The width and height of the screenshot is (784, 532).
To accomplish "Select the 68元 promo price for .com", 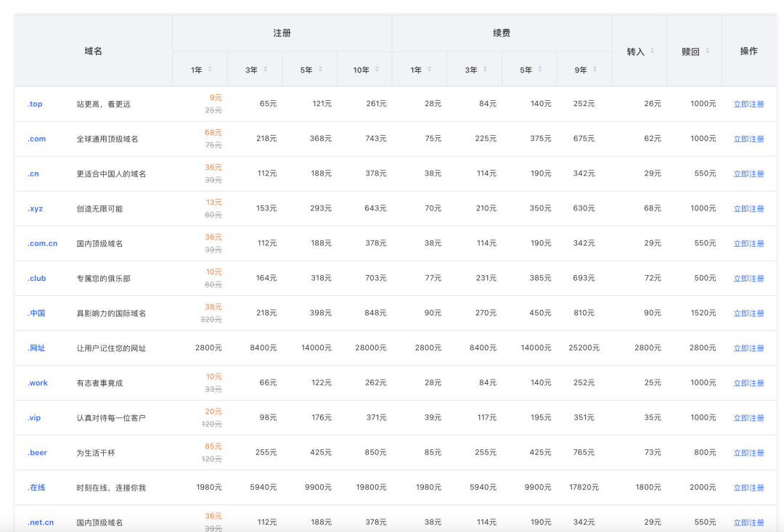I will (213, 133).
